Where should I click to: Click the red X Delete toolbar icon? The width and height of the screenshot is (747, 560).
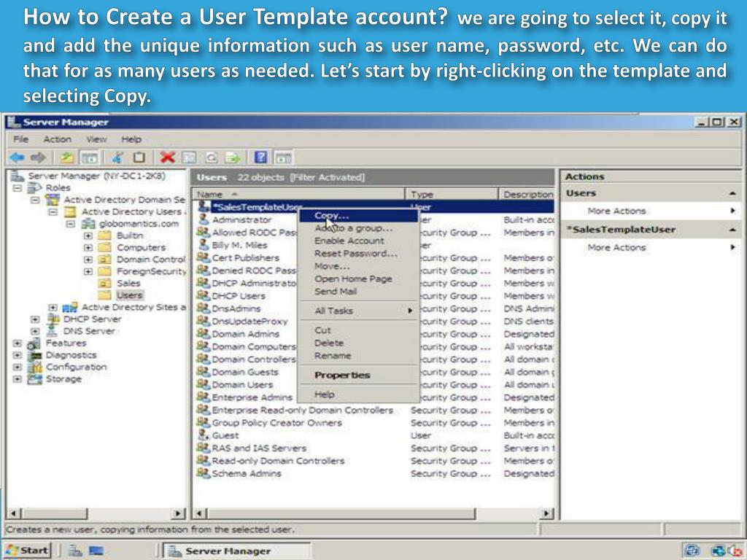pos(167,157)
